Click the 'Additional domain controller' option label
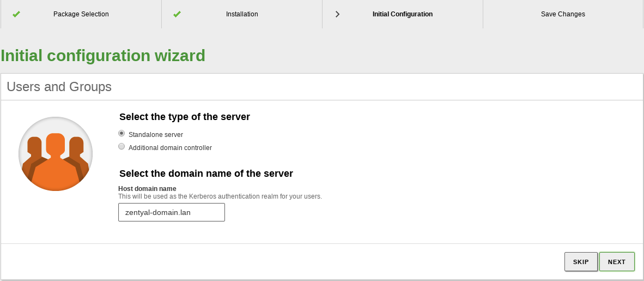644x281 pixels. point(170,148)
